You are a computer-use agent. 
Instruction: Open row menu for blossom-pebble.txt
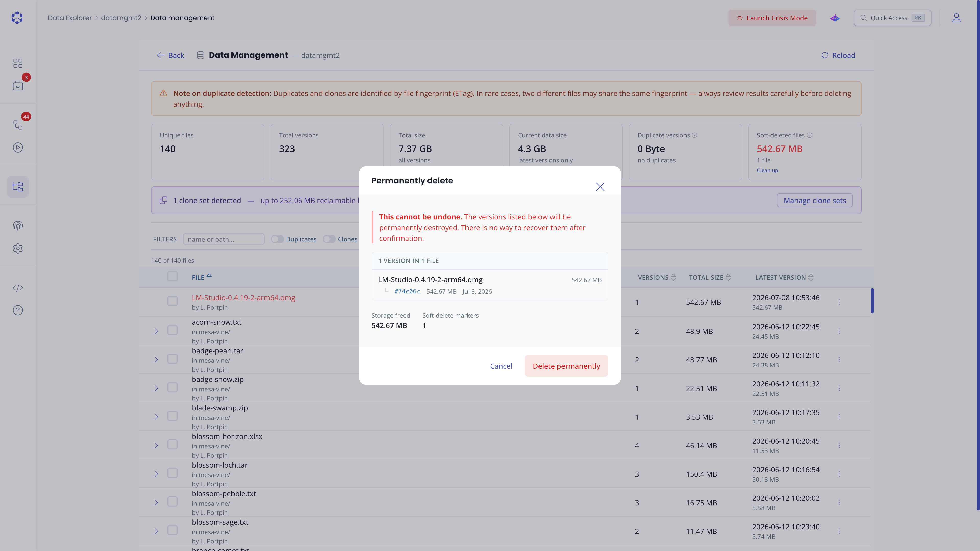coord(839,502)
